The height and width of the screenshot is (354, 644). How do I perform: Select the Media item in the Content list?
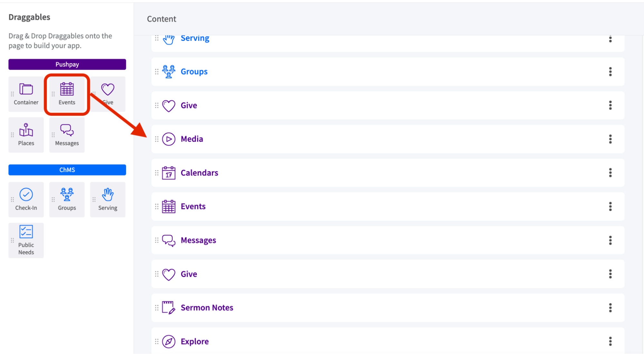tap(192, 139)
